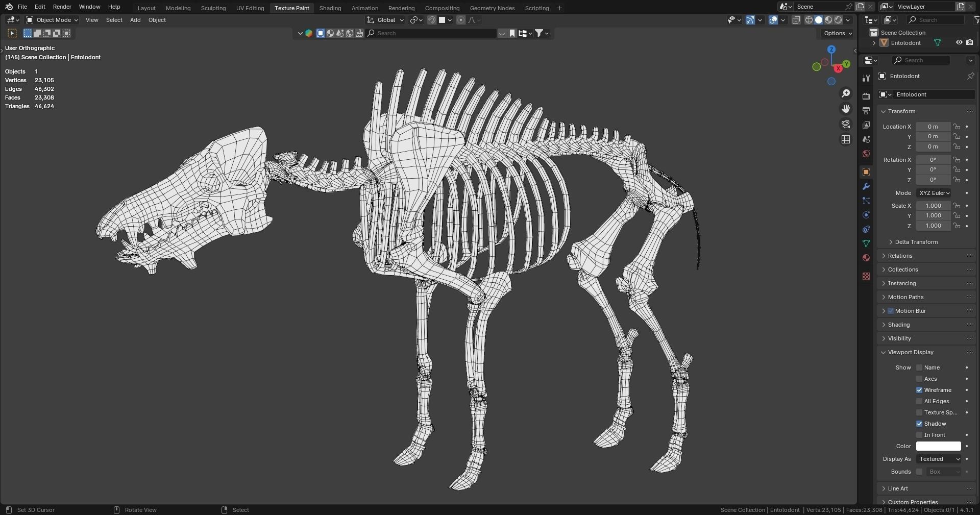
Task: Open the Scene properties tab
Action: point(866,139)
